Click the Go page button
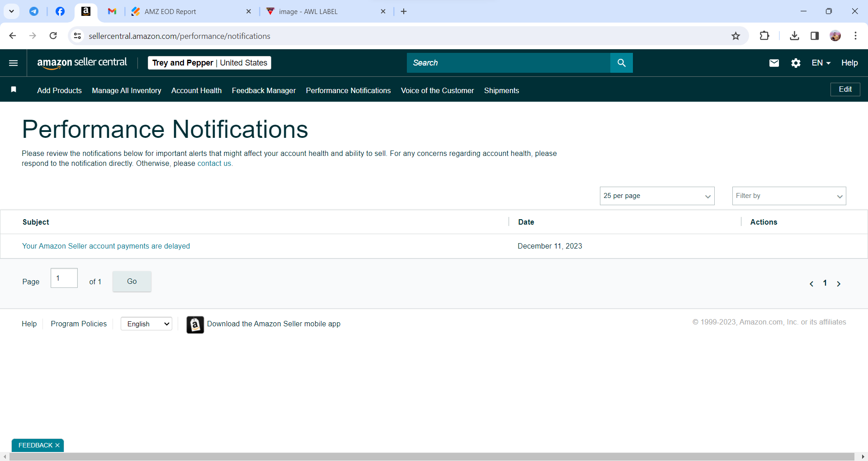Image resolution: width=868 pixels, height=461 pixels. point(132,281)
